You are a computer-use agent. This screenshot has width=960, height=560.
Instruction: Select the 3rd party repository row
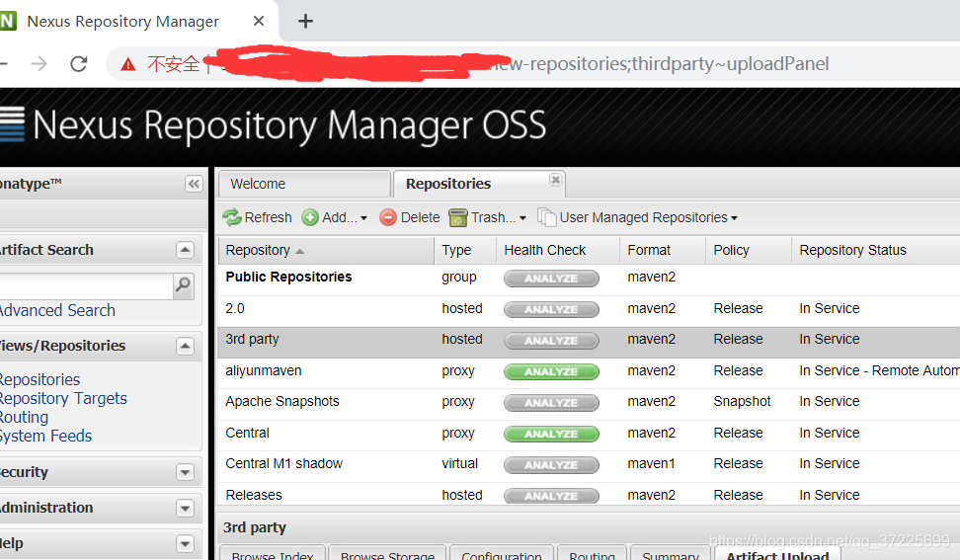589,342
